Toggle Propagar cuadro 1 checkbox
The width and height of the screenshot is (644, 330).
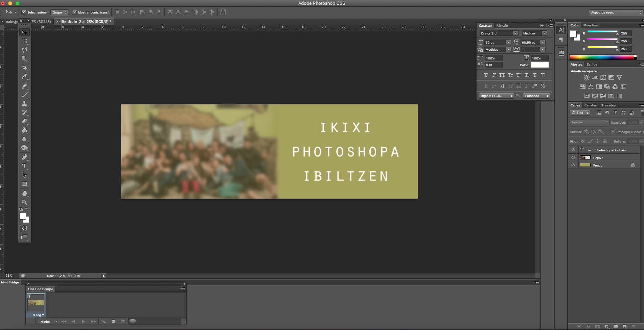(613, 132)
